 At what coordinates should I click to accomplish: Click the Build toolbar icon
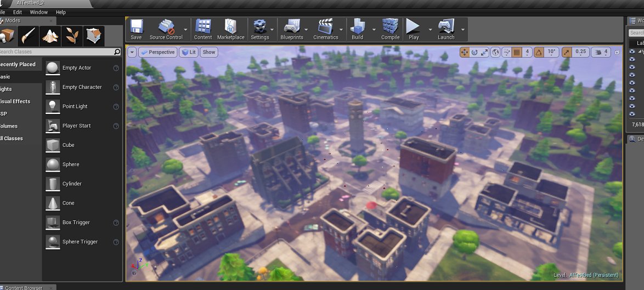coord(357,29)
